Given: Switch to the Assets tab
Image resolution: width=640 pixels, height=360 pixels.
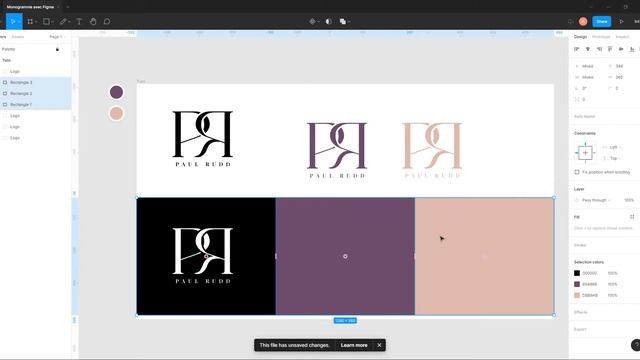Looking at the screenshot, I should [18, 37].
